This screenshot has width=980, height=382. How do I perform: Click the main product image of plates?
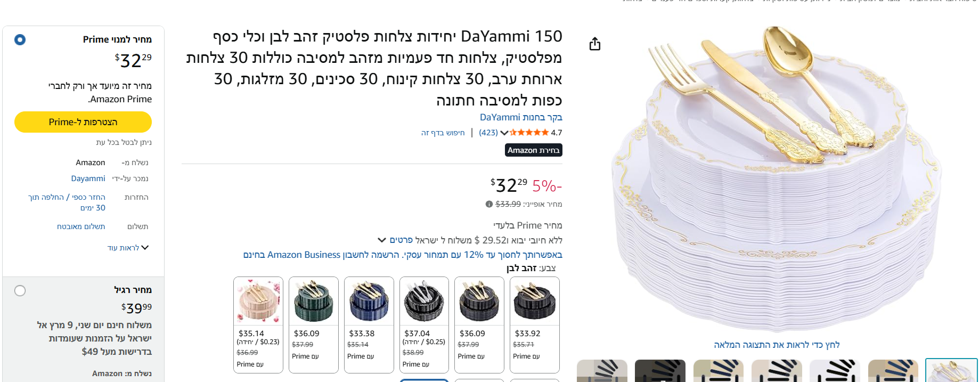coord(777,178)
